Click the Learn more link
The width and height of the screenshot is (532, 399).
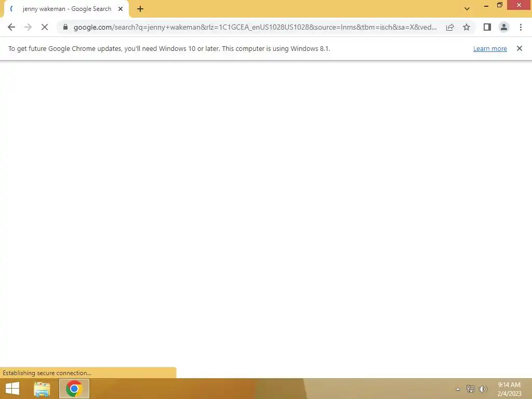point(490,48)
